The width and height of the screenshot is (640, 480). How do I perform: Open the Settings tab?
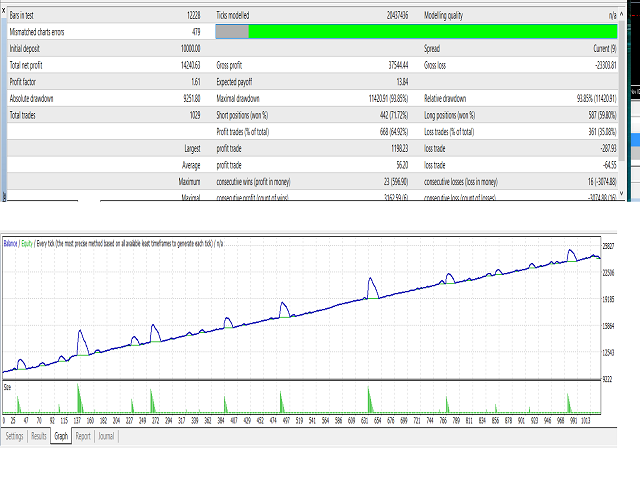14,436
